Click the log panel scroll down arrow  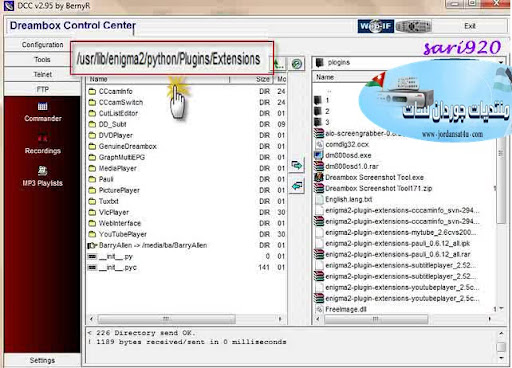tap(501, 358)
